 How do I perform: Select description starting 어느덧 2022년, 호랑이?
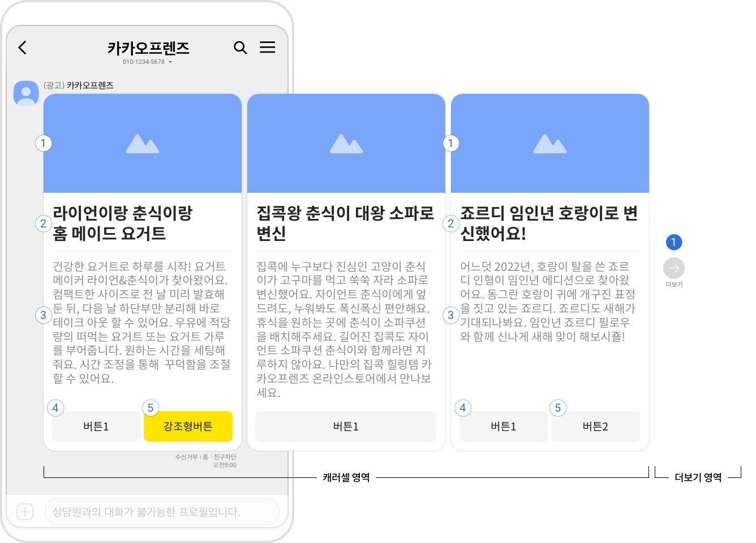click(548, 301)
